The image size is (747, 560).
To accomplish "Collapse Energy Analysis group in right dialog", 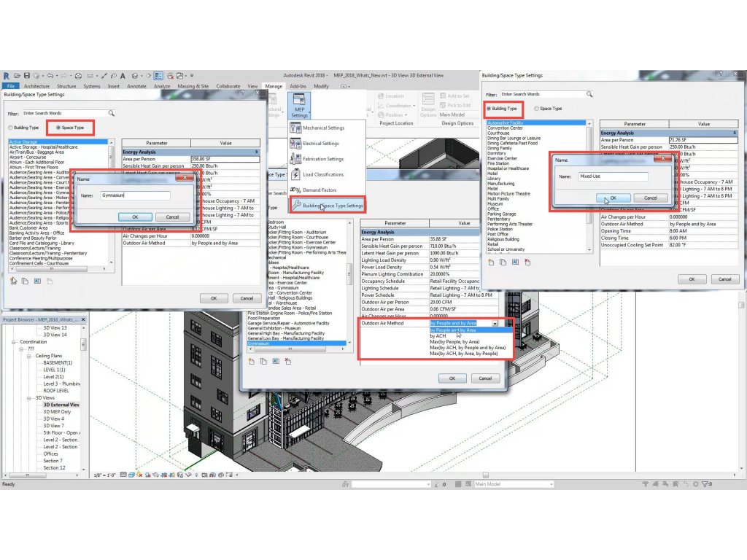I will coord(735,133).
